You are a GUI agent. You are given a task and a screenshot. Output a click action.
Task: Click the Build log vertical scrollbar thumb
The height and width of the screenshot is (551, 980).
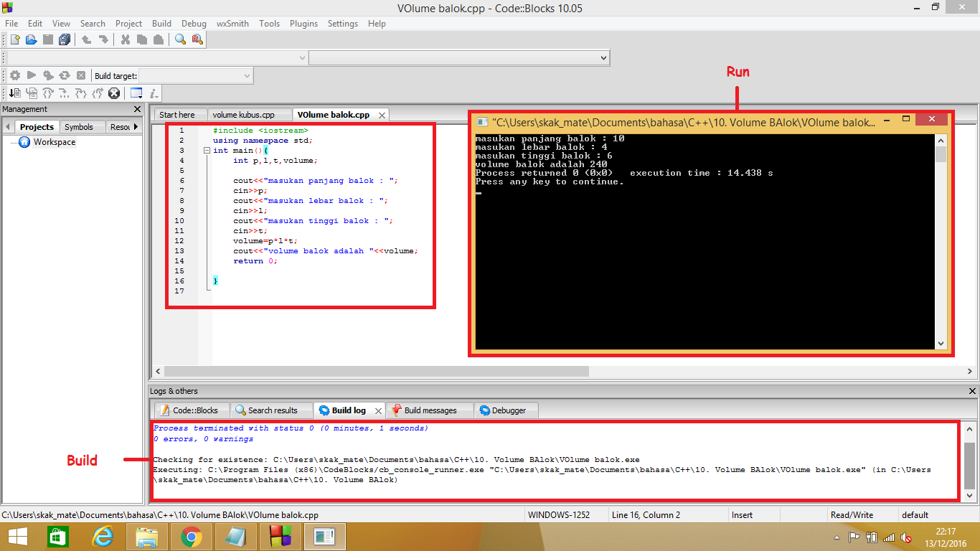point(969,464)
